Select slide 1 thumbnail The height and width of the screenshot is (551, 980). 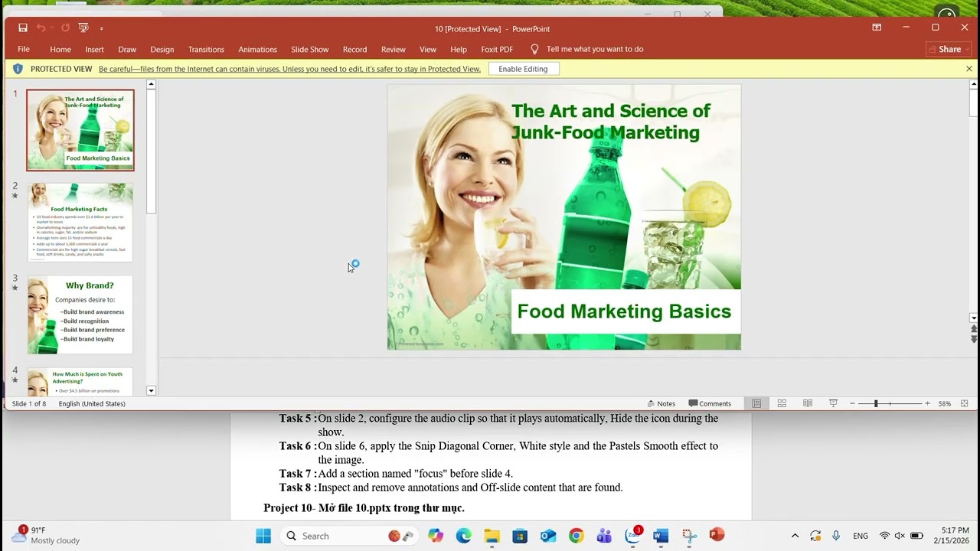(80, 130)
